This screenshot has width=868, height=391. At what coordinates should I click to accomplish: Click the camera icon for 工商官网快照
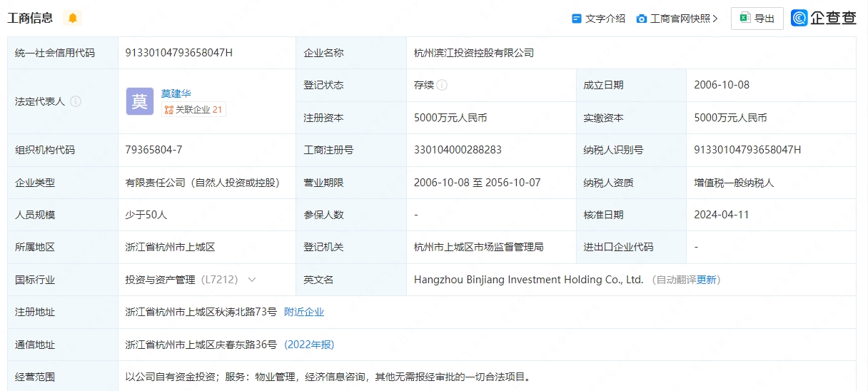(x=641, y=19)
